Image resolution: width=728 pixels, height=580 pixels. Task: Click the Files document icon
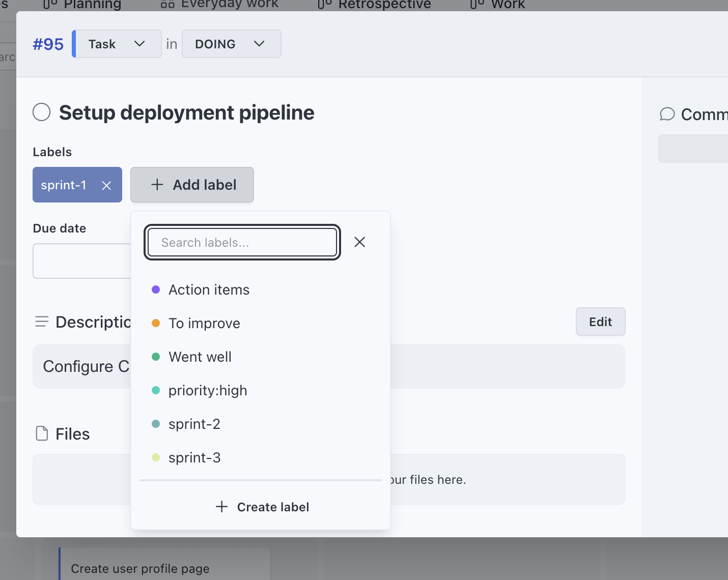(x=42, y=434)
